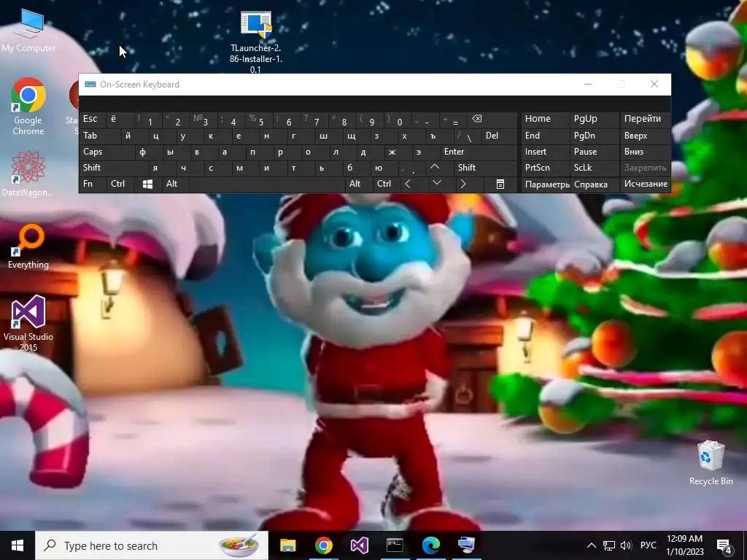Click the Type here to search box
Viewport: 747px width, 560px height.
click(152, 545)
